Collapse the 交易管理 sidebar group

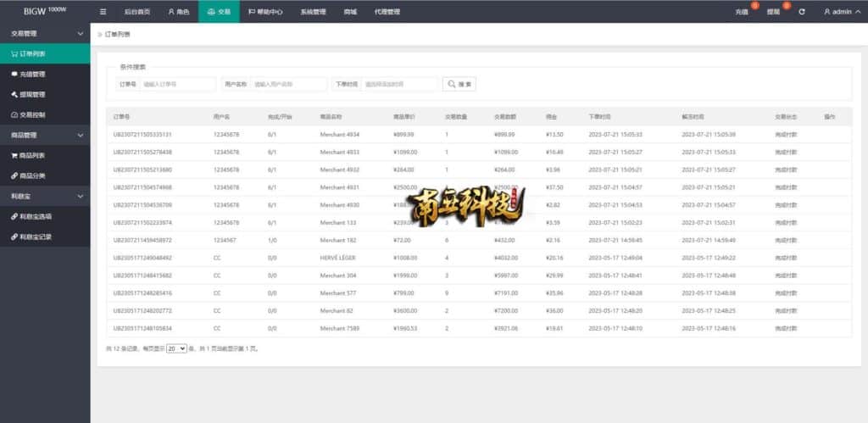(45, 34)
